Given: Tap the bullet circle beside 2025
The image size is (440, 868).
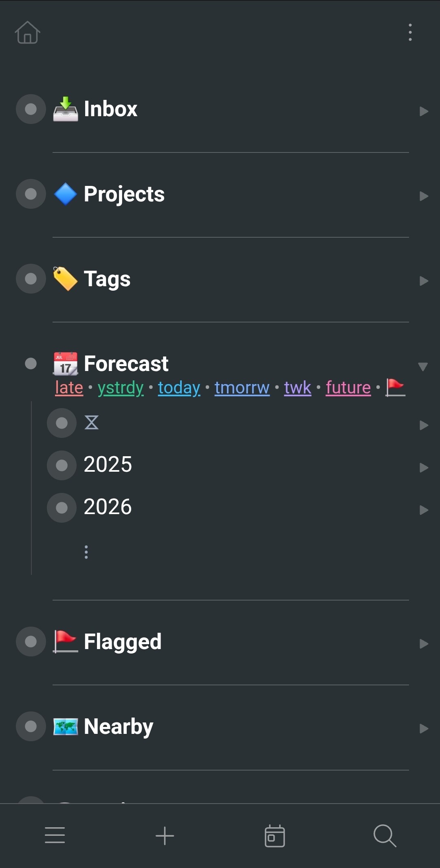Looking at the screenshot, I should click(62, 465).
